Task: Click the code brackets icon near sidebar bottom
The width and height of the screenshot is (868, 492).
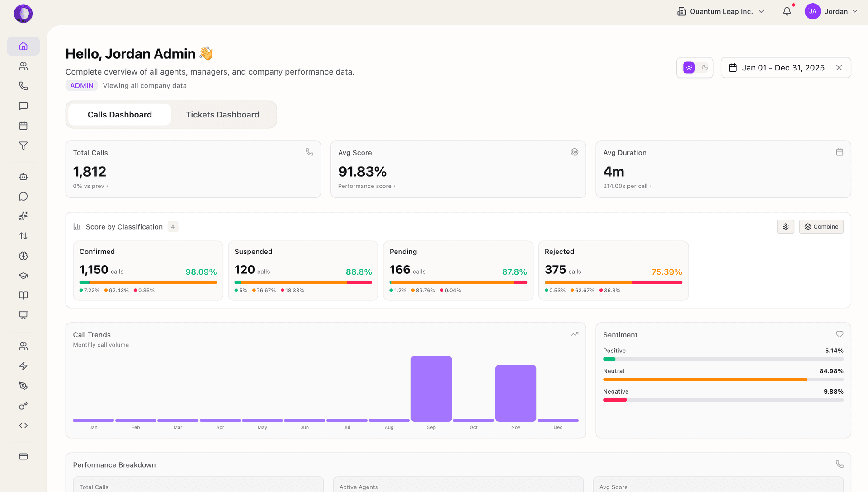Action: click(23, 425)
